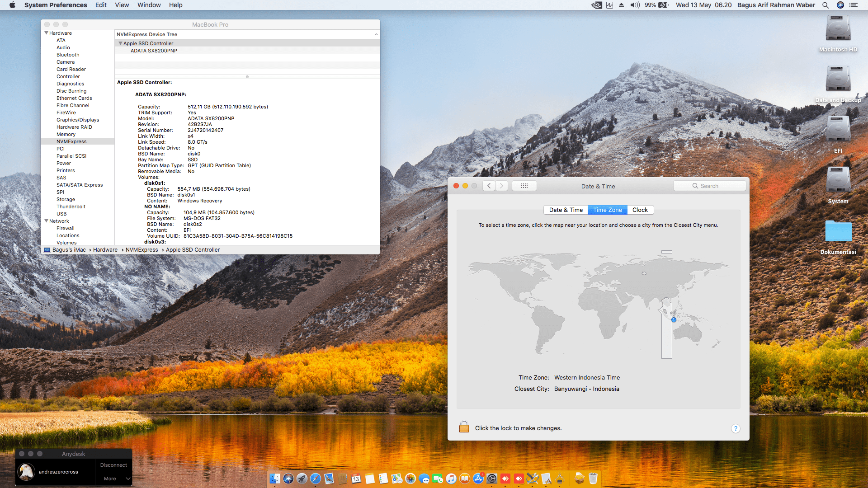The height and width of the screenshot is (488, 868).
Task: Open the Window menu
Action: pyautogui.click(x=149, y=5)
